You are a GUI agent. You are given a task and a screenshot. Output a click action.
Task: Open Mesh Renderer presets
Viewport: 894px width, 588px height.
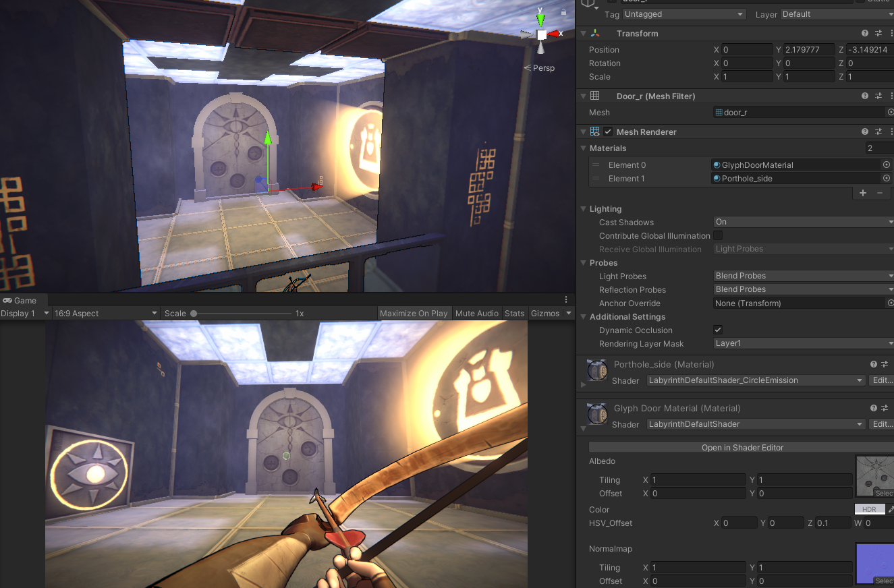tap(878, 131)
